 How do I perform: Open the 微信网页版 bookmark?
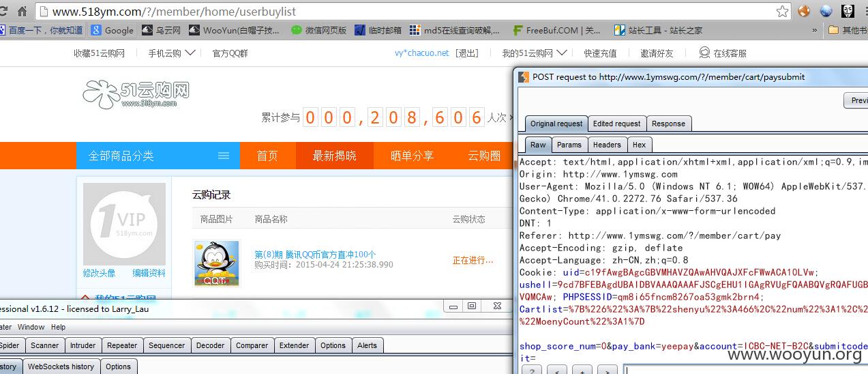tap(318, 30)
